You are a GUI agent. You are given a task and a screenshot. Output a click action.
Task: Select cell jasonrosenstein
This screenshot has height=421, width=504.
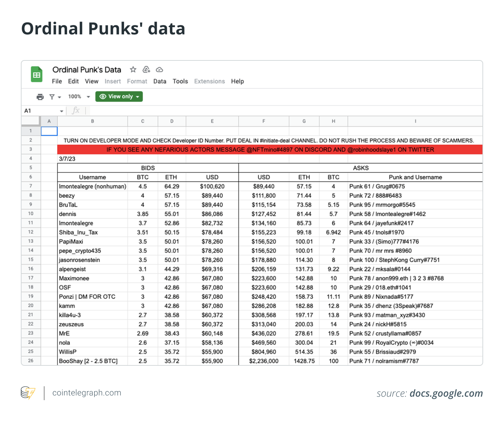(92, 260)
